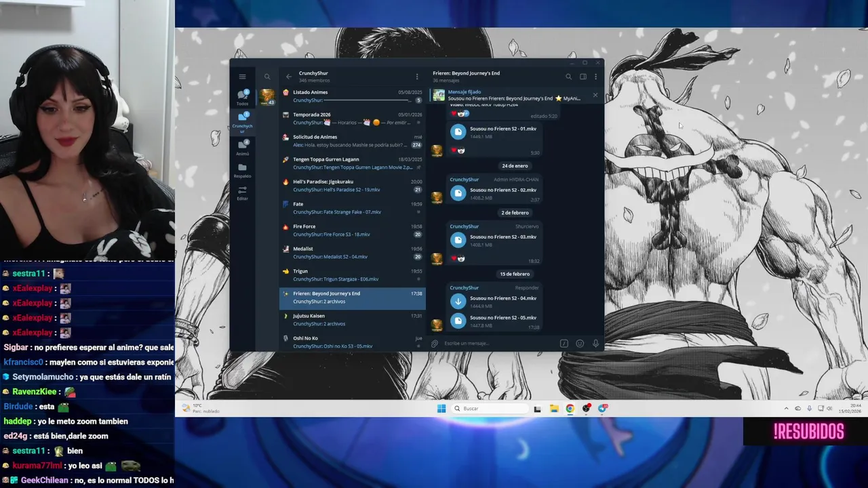Click the pinned message 'Mensaje fijado' text
The width and height of the screenshot is (868, 488).
pyautogui.click(x=465, y=91)
